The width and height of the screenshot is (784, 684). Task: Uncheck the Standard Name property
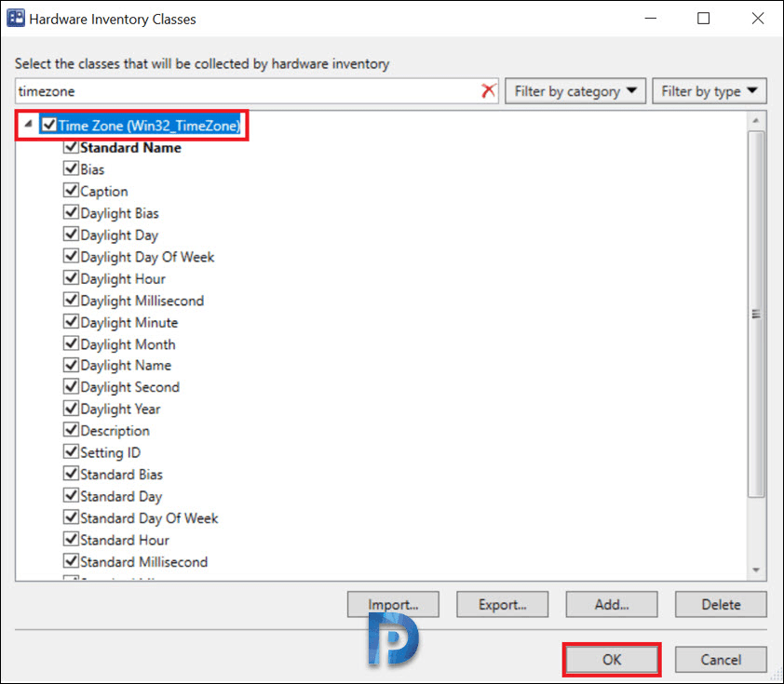[72, 147]
